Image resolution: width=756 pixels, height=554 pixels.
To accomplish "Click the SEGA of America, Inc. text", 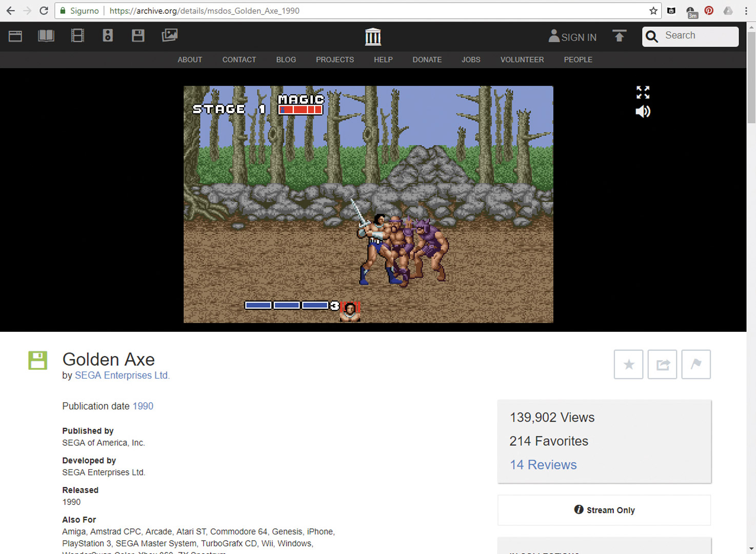I will (104, 443).
